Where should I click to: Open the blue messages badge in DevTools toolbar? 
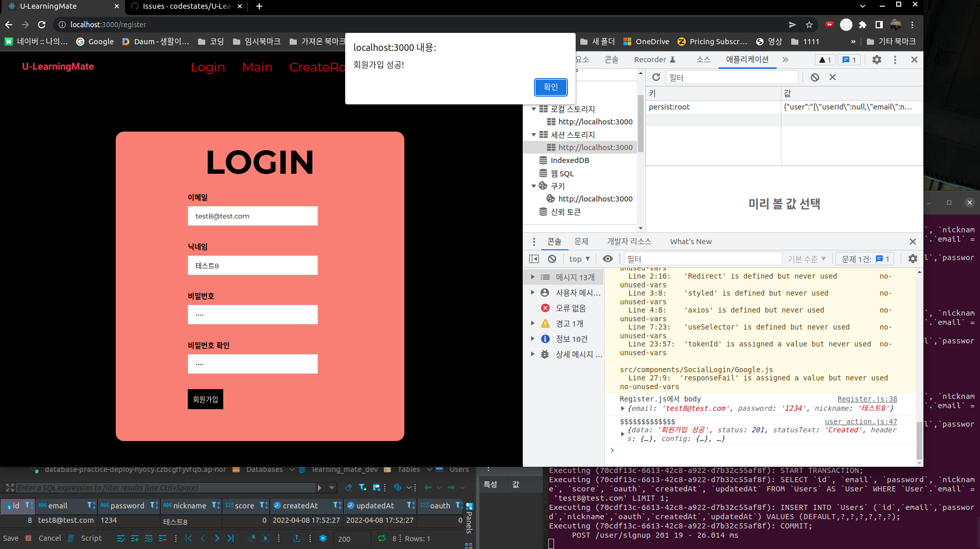(849, 60)
